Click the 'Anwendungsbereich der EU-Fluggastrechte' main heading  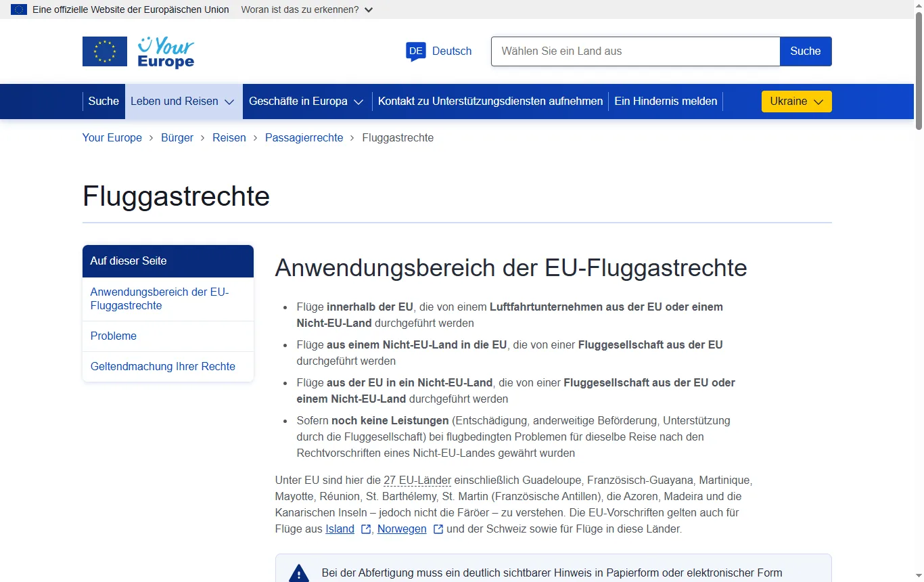(511, 268)
